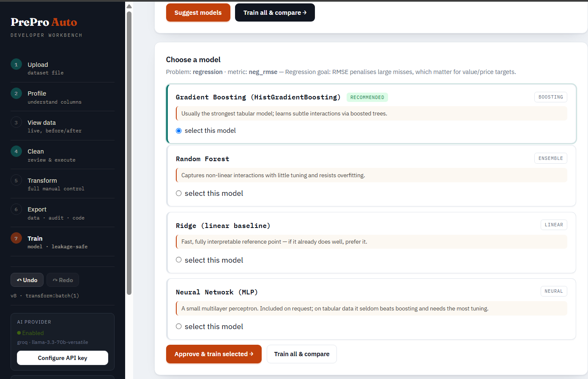
Task: Click the BOOSTING tag
Action: click(x=551, y=97)
